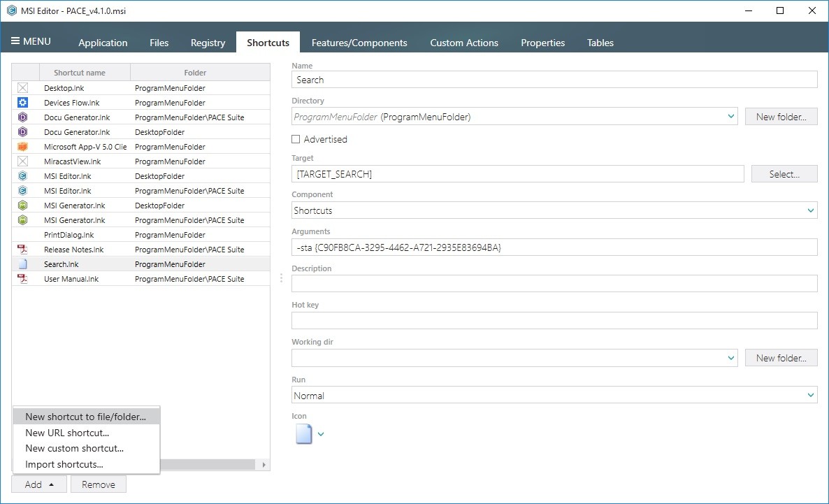Switch to the Files tab
Screen dimensions: 829x504
159,43
